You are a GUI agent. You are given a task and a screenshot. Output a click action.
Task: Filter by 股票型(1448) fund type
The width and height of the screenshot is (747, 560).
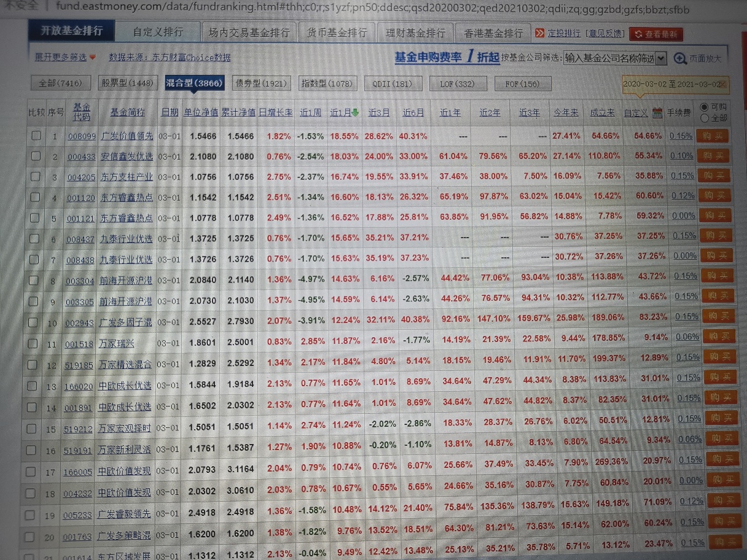coord(127,83)
